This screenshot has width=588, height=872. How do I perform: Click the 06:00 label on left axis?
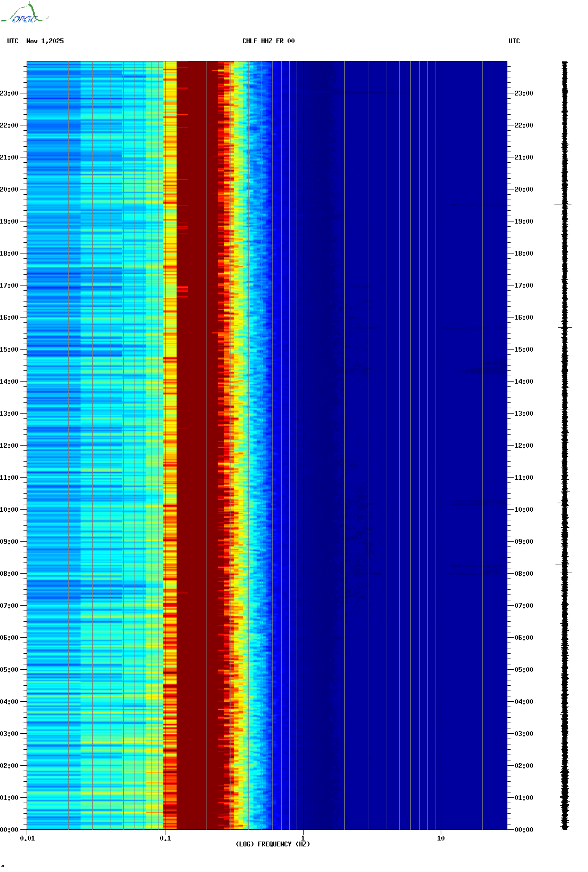click(9, 637)
